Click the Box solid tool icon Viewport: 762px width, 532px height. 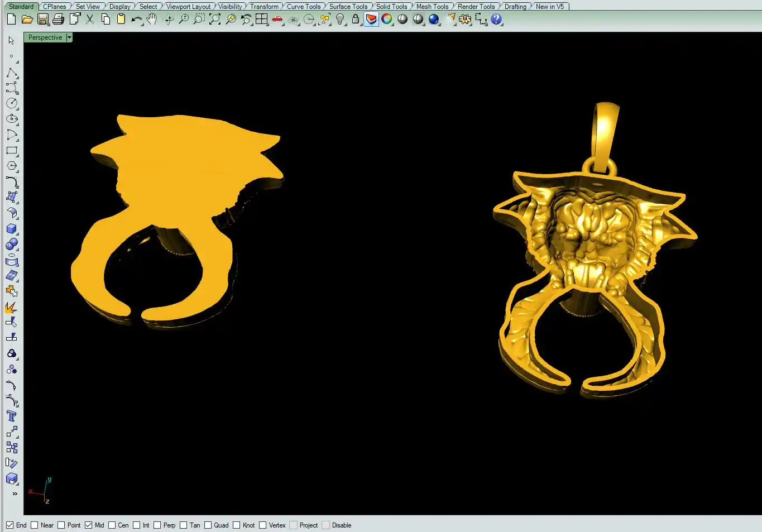[x=11, y=229]
